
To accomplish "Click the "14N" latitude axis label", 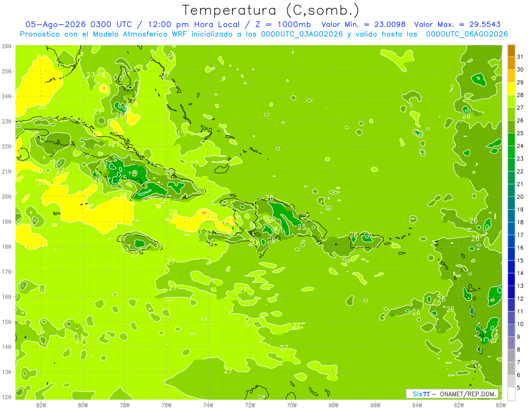I will tap(7, 347).
